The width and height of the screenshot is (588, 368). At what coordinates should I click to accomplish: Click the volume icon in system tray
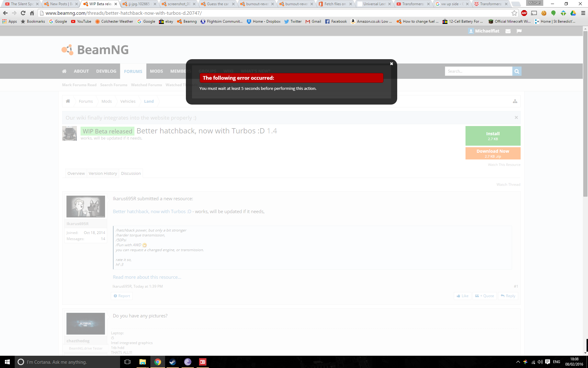pos(540,362)
